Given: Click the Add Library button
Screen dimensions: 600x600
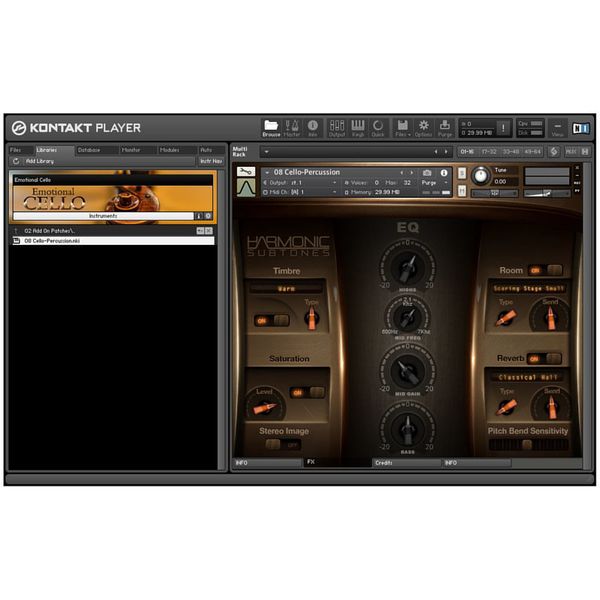Looking at the screenshot, I should [x=40, y=161].
